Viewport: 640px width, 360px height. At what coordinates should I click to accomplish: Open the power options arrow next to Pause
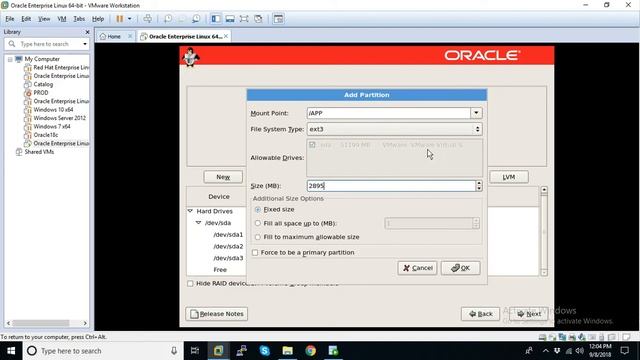click(x=129, y=19)
